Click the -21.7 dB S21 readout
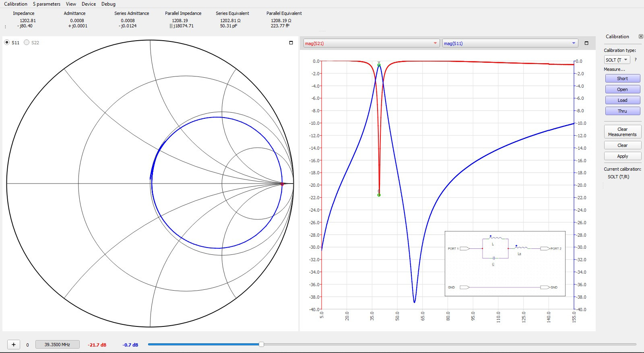This screenshot has height=353, width=644. tap(97, 345)
